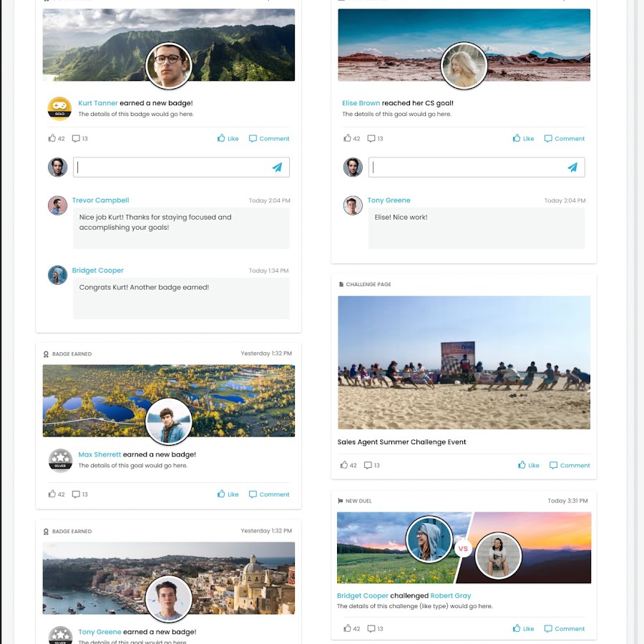Image resolution: width=644 pixels, height=644 pixels.
Task: Click the thumbs-up count 42 on the Summer Challenge post
Action: click(348, 465)
